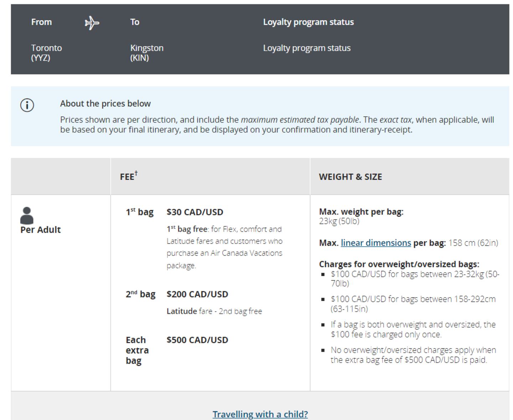Click the adult person icon above Per Adult
513x420 pixels.
click(x=27, y=216)
